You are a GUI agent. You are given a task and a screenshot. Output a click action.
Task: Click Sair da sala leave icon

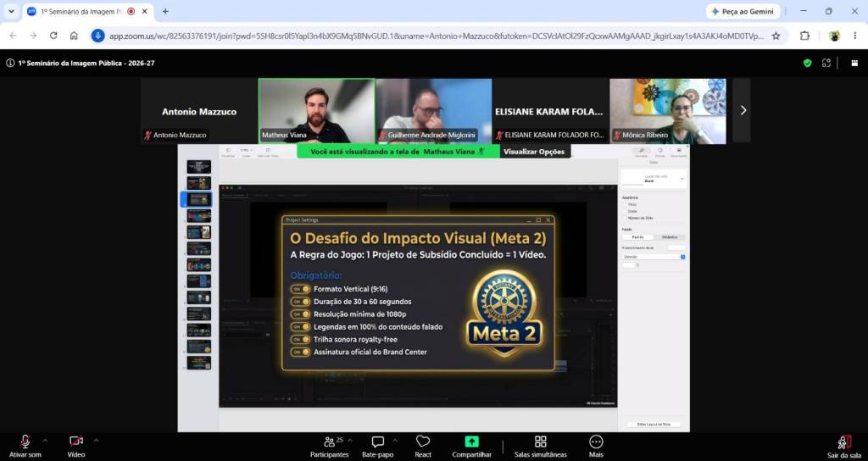844,442
